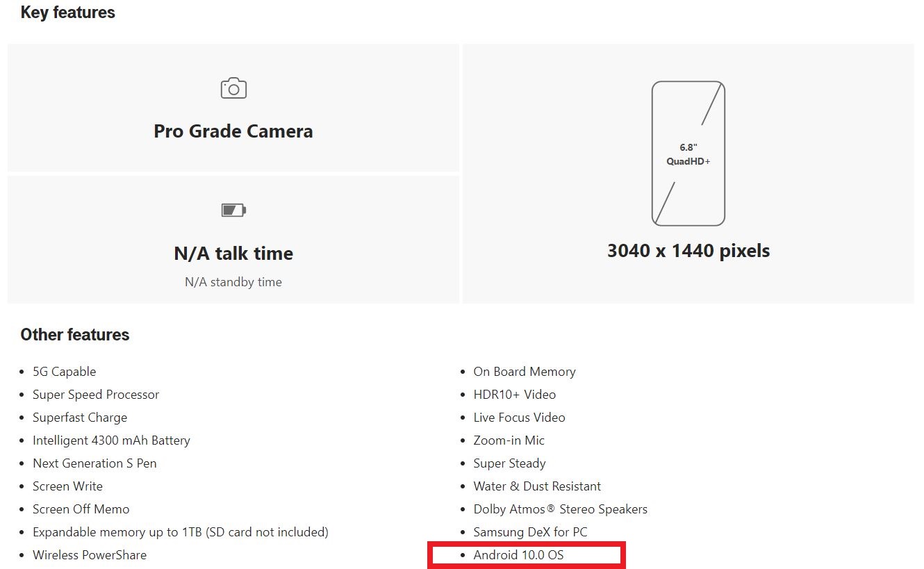Click the phone outline display icon

click(x=688, y=154)
